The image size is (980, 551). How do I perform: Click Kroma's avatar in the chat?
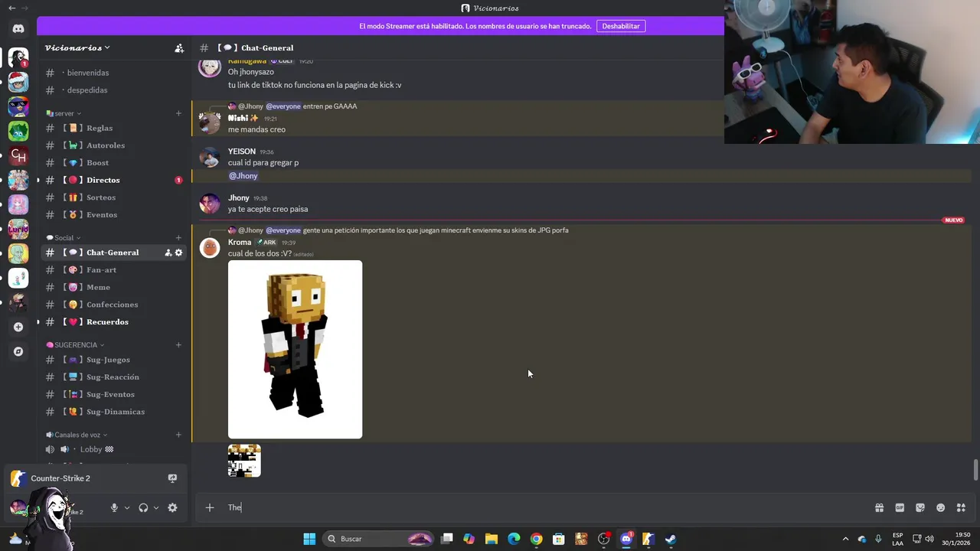point(210,247)
